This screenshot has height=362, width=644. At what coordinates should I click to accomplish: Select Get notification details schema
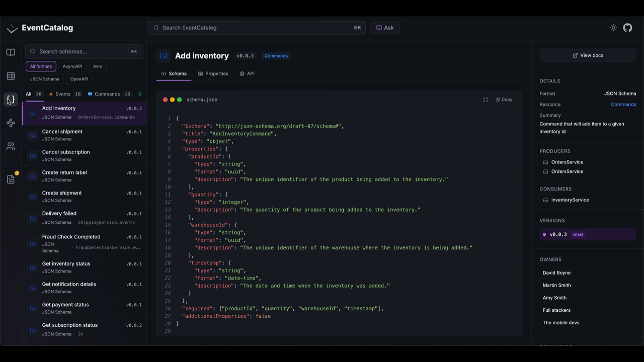(x=85, y=288)
